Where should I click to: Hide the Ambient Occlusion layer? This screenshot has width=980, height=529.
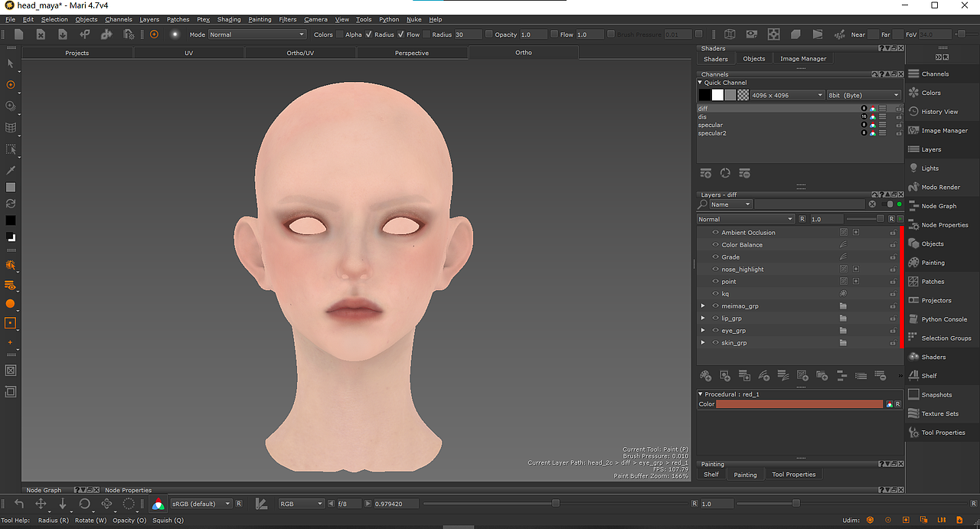click(x=716, y=233)
